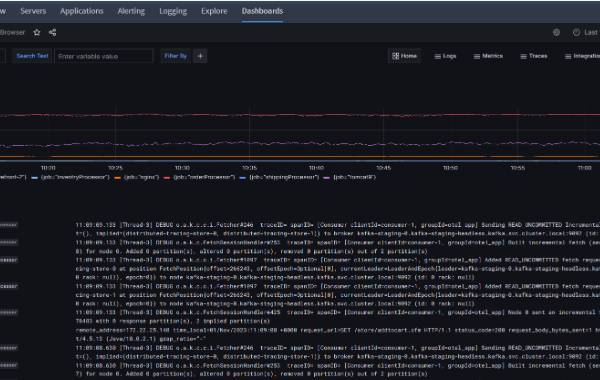The height and width of the screenshot is (380, 600).
Task: Click the Filter By button
Action: coord(176,56)
